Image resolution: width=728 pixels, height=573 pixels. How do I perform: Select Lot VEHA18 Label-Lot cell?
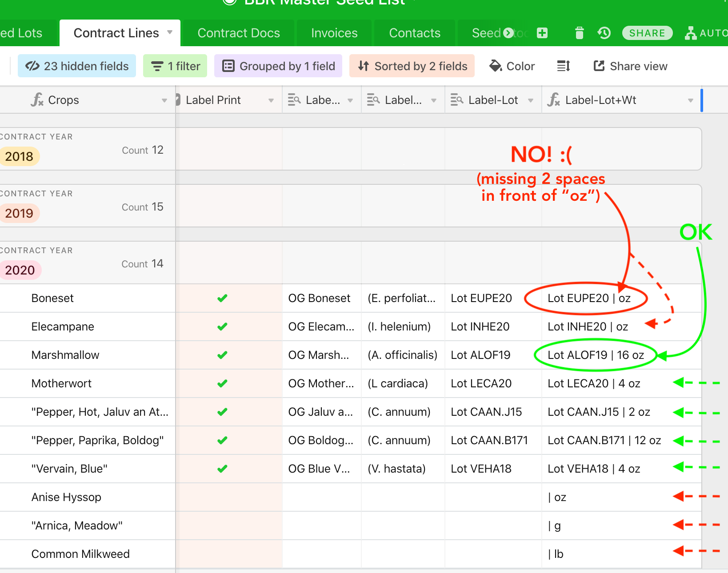(x=493, y=469)
